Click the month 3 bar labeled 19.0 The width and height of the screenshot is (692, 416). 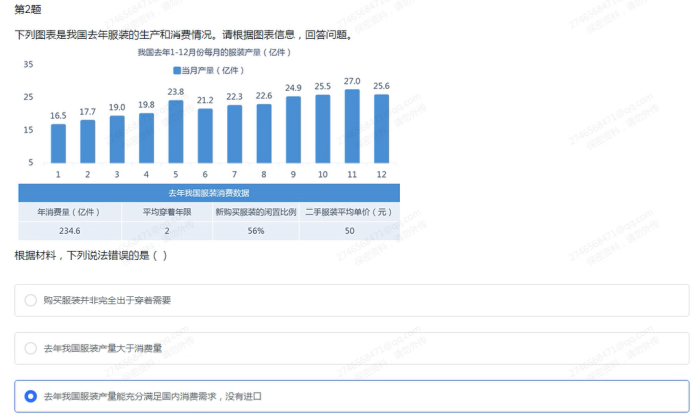[x=117, y=139]
